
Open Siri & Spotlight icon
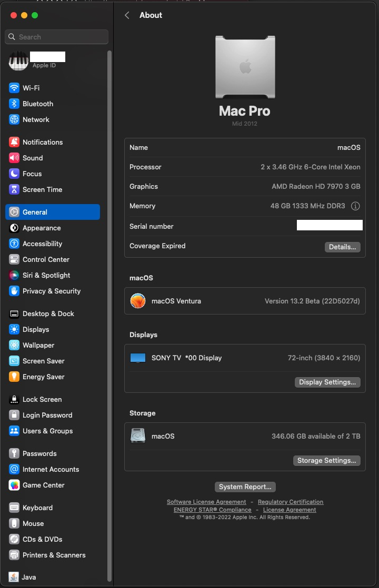click(14, 275)
